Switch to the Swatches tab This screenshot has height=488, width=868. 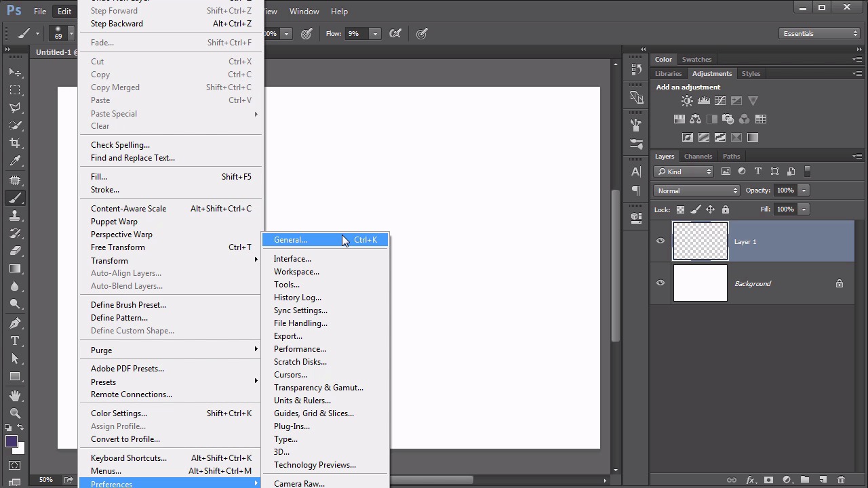point(696,59)
